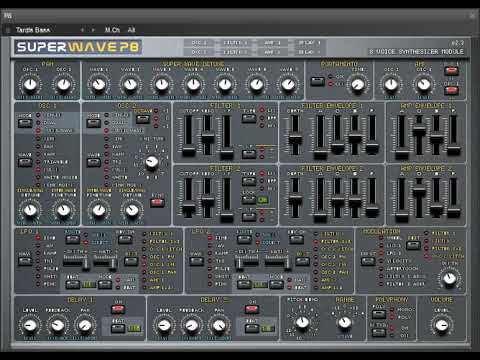
Task: Click the Polyphony POLY button
Action: [x=379, y=314]
